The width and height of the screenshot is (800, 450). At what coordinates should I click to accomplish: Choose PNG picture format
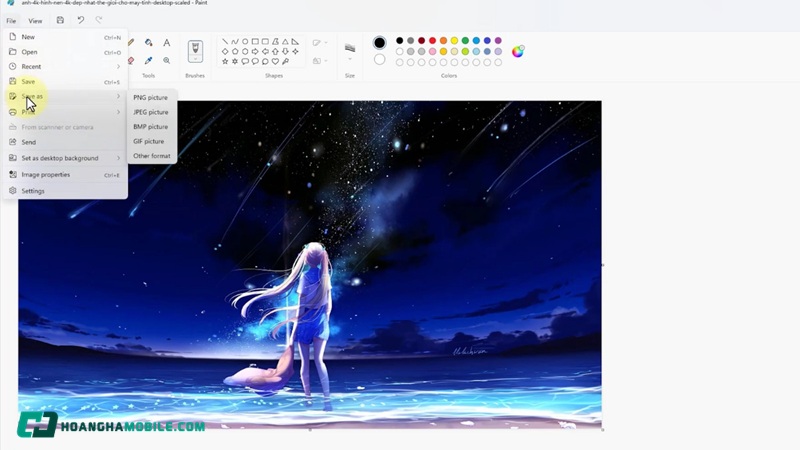coord(152,97)
